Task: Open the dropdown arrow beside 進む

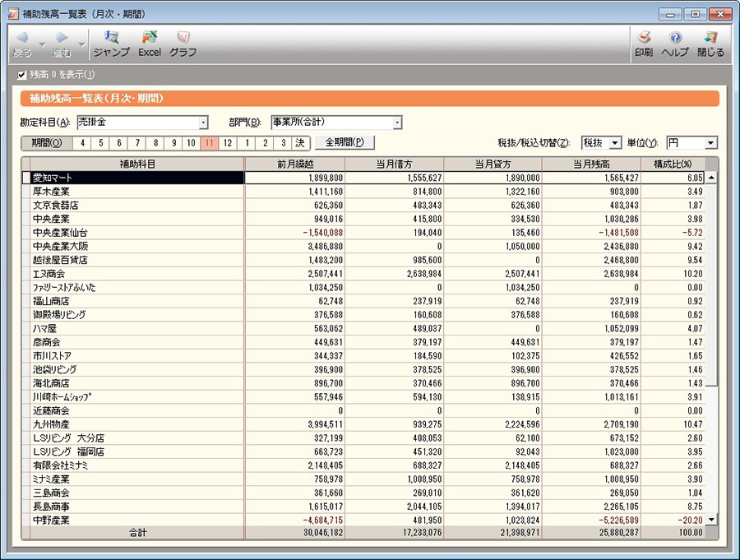Action: click(x=81, y=44)
